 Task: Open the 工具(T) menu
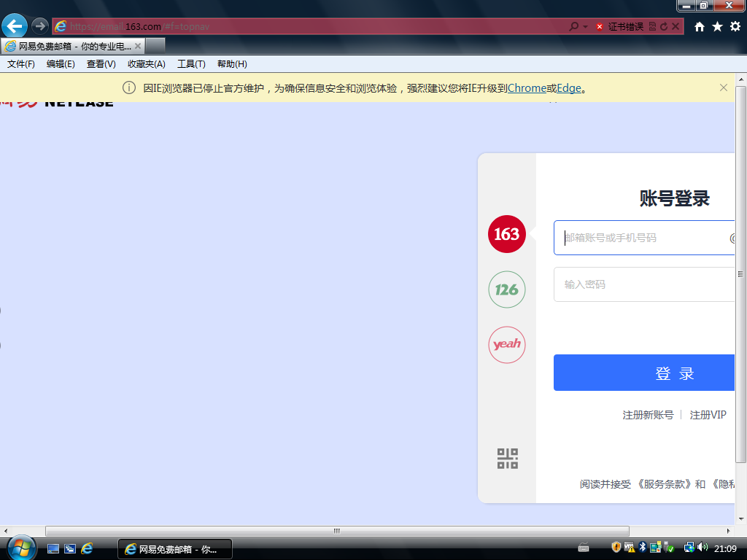[191, 64]
